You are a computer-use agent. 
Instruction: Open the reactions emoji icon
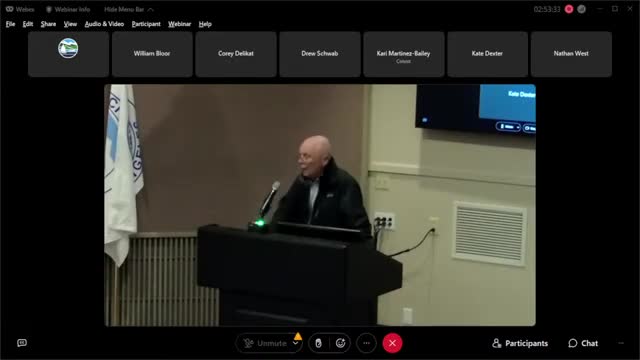pos(340,343)
